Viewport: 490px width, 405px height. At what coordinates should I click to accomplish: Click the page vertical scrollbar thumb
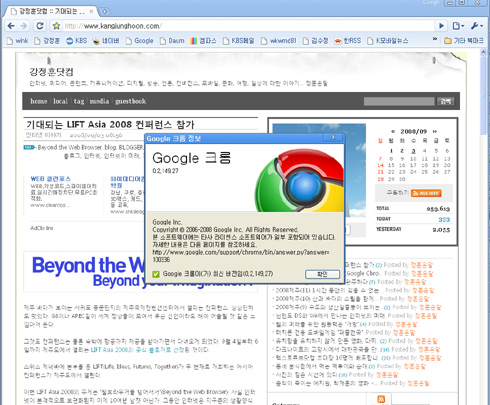coord(483,96)
